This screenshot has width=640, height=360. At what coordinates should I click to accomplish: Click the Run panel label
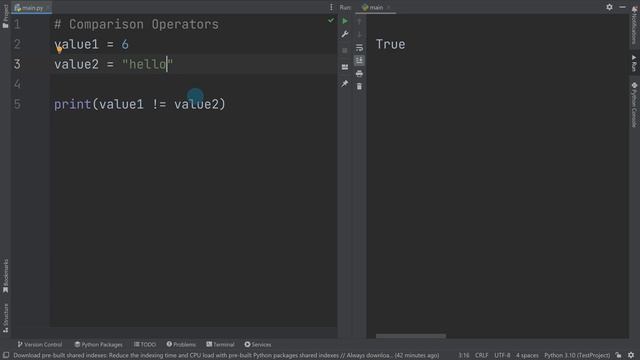345,7
